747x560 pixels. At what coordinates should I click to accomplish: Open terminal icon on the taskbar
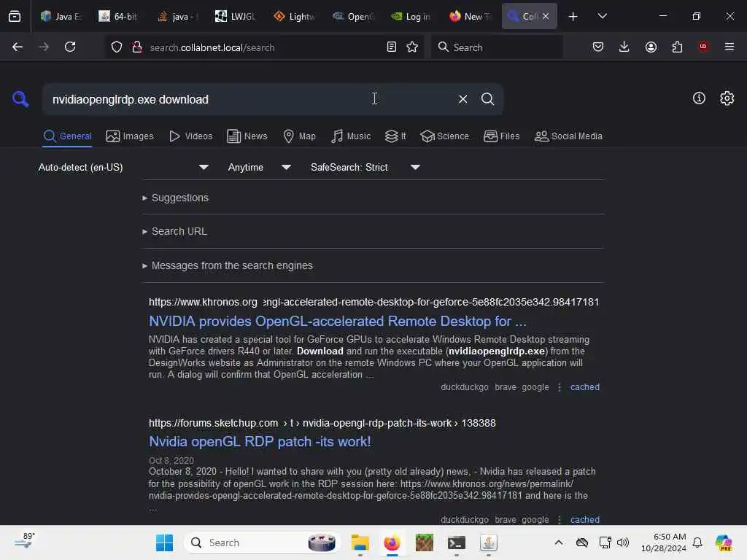[457, 542]
